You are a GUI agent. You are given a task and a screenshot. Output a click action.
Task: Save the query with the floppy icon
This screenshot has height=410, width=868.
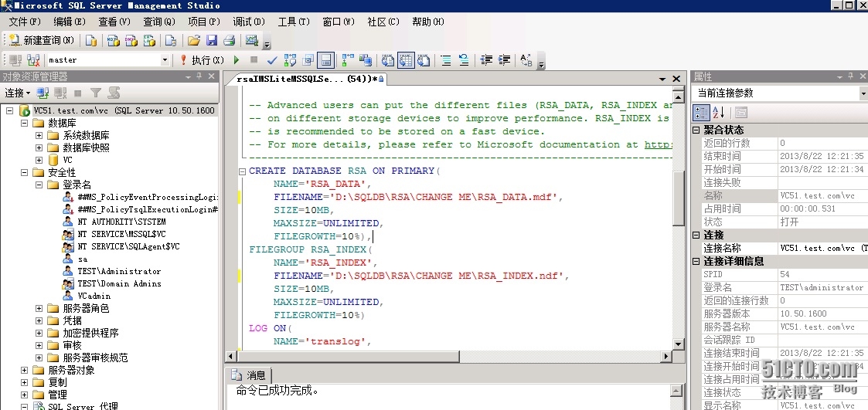pos(212,40)
